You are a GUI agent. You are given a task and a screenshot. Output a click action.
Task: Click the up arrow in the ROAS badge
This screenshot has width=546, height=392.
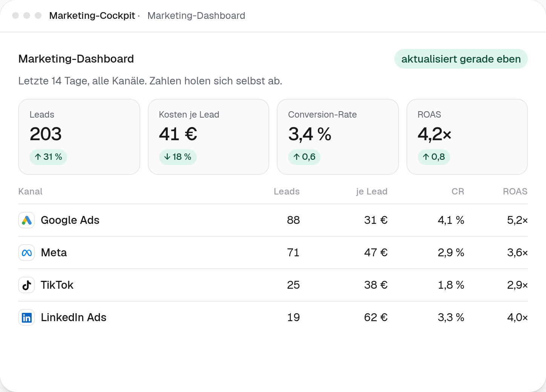click(426, 157)
